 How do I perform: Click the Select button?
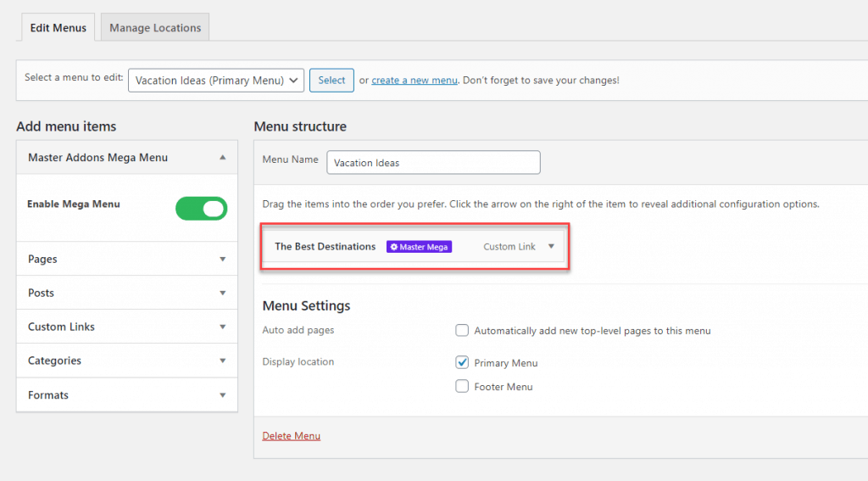tap(331, 81)
